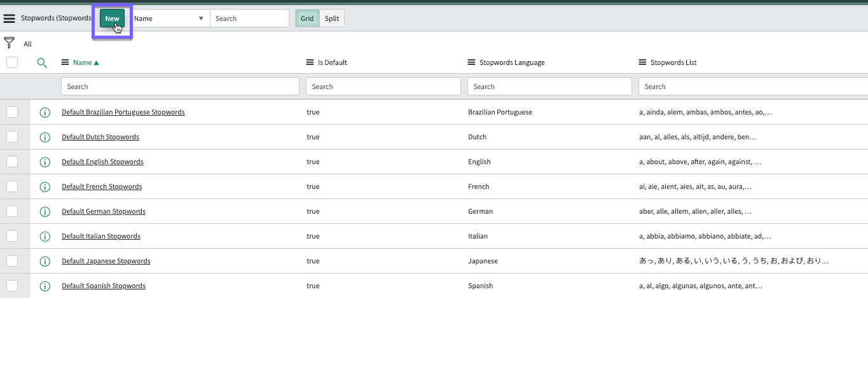Open Default German Stopwords record
Viewport: 868px width, 390px height.
pos(104,211)
